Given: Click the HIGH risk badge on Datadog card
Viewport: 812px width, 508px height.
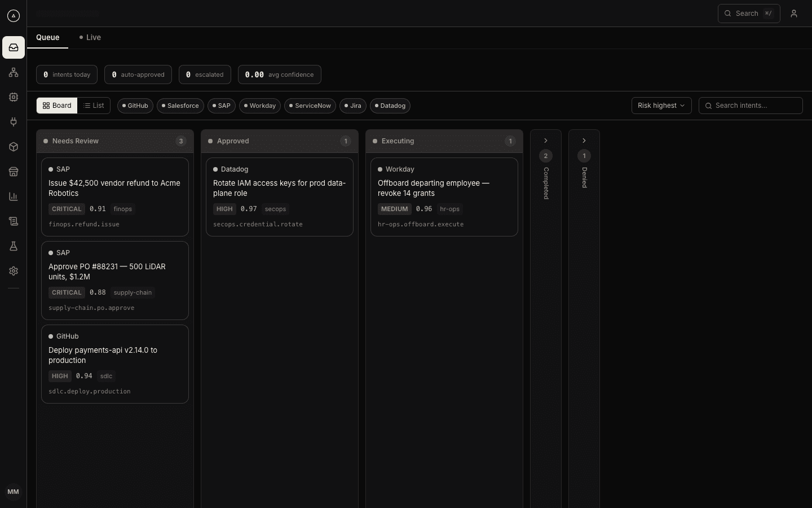Looking at the screenshot, I should click(x=224, y=209).
